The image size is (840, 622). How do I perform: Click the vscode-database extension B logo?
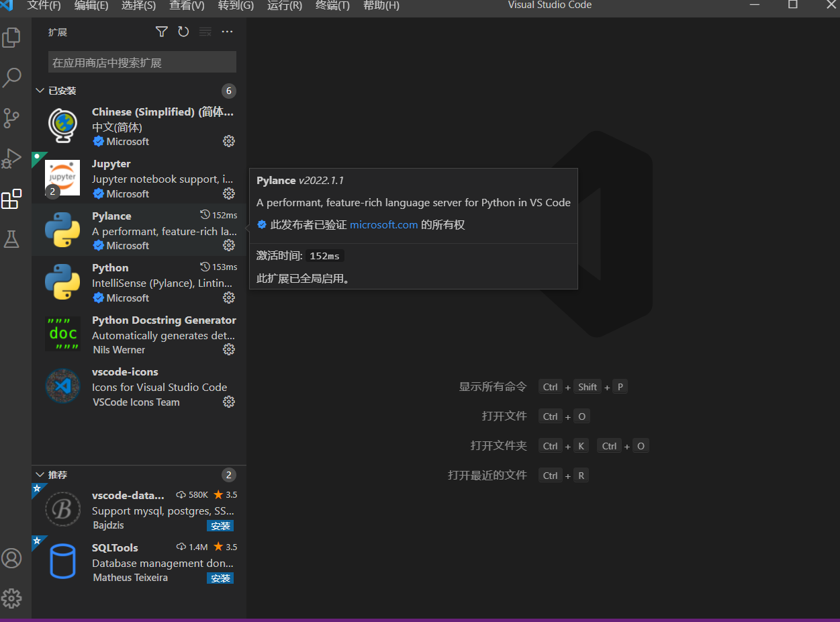(x=62, y=509)
